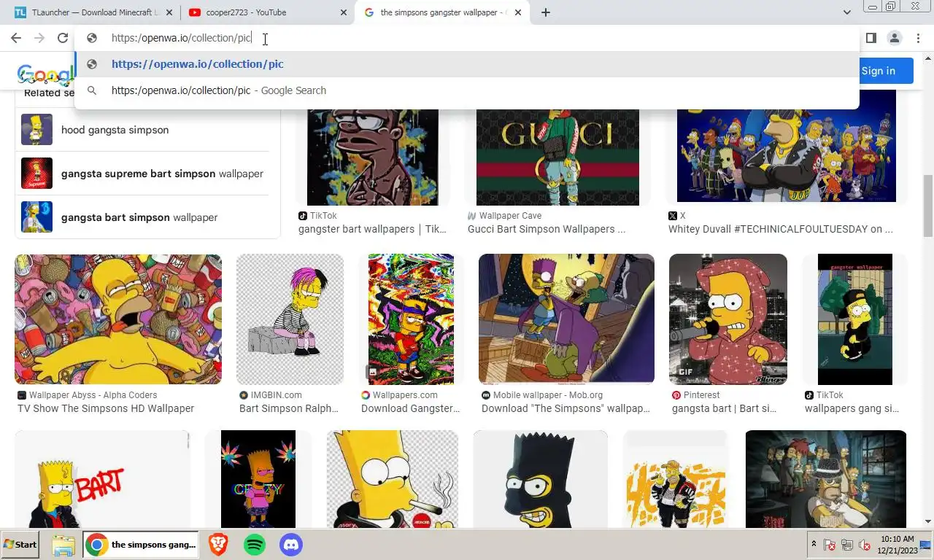This screenshot has height=560, width=934.
Task: Click the scrollbar down arrow
Action: click(x=928, y=522)
